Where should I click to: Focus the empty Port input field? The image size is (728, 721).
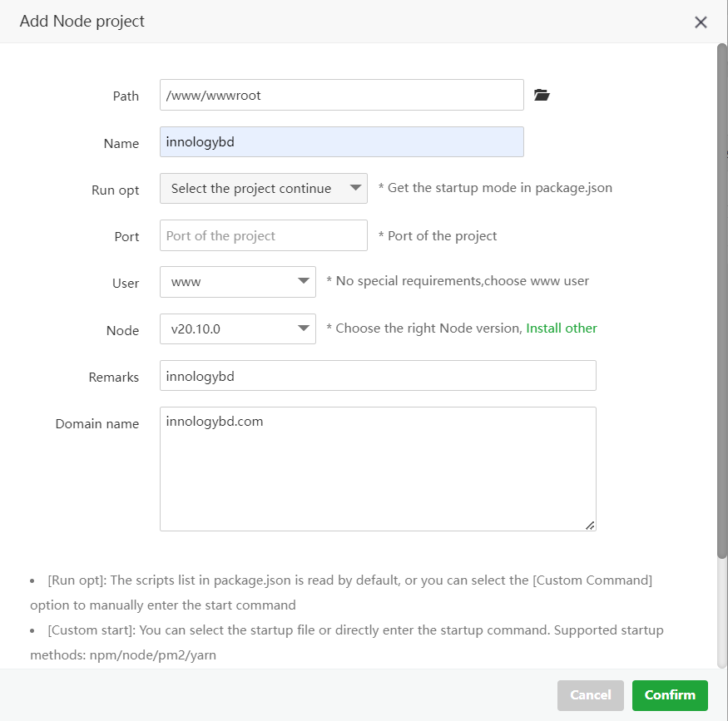click(x=263, y=236)
